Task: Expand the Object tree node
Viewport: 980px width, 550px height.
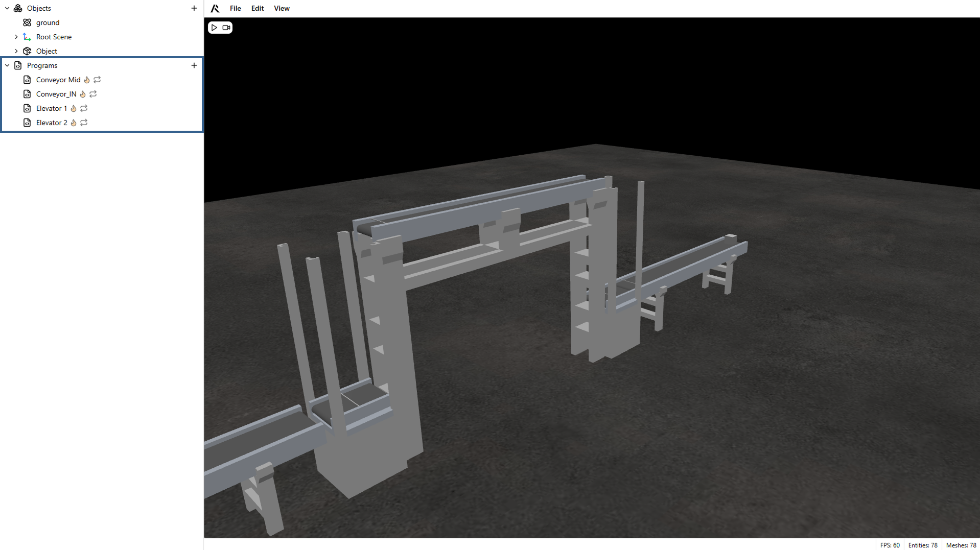Action: (x=16, y=51)
